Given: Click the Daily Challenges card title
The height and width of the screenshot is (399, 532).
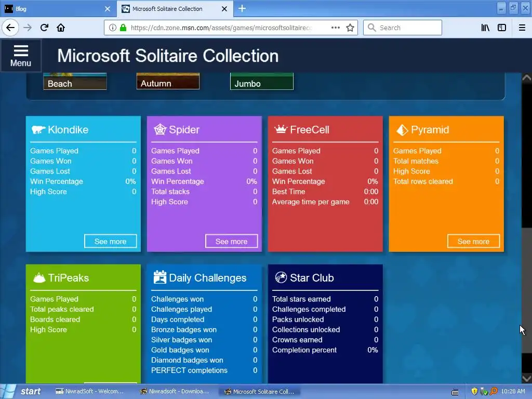Looking at the screenshot, I should pos(208,278).
